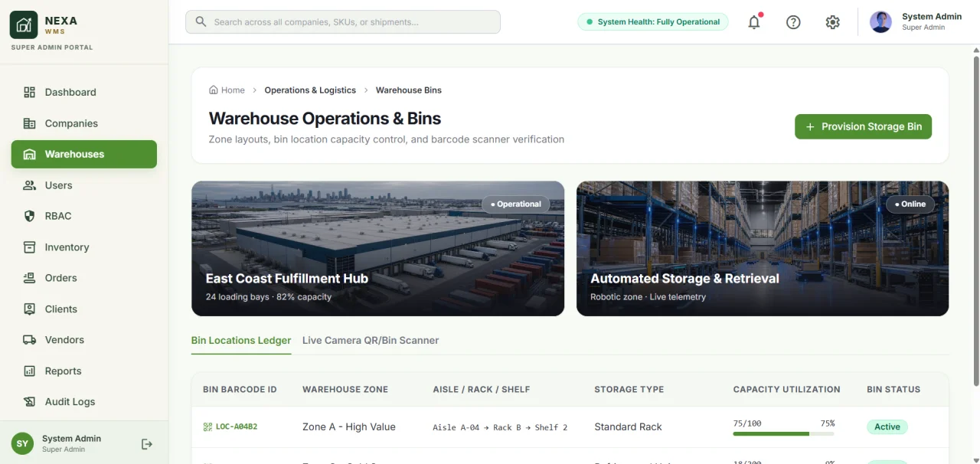Open the Audit Logs sidebar label
980x464 pixels.
tap(70, 402)
